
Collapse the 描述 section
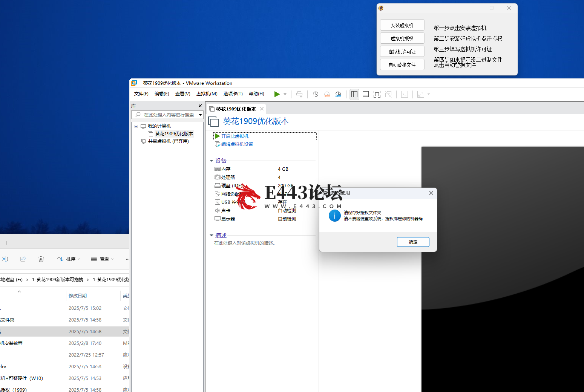(212, 236)
